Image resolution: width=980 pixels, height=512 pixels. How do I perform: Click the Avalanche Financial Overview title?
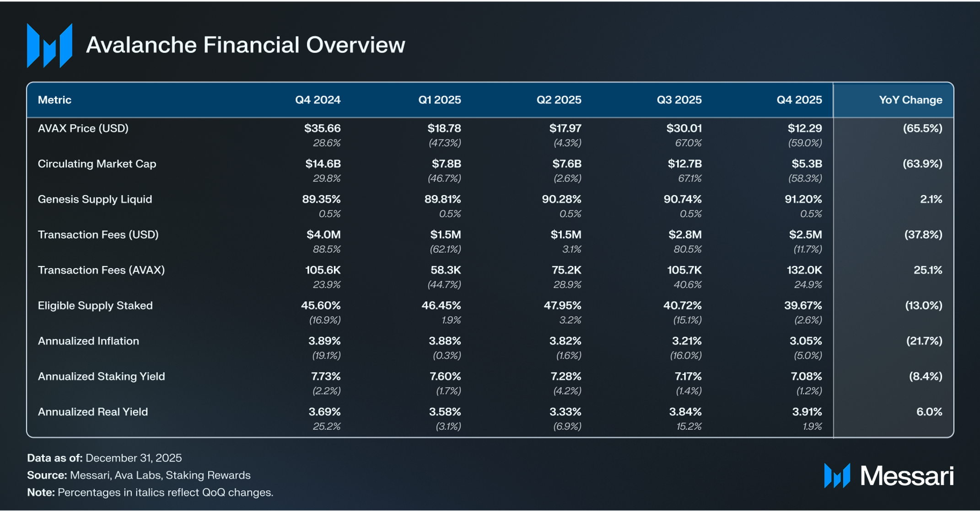(245, 45)
